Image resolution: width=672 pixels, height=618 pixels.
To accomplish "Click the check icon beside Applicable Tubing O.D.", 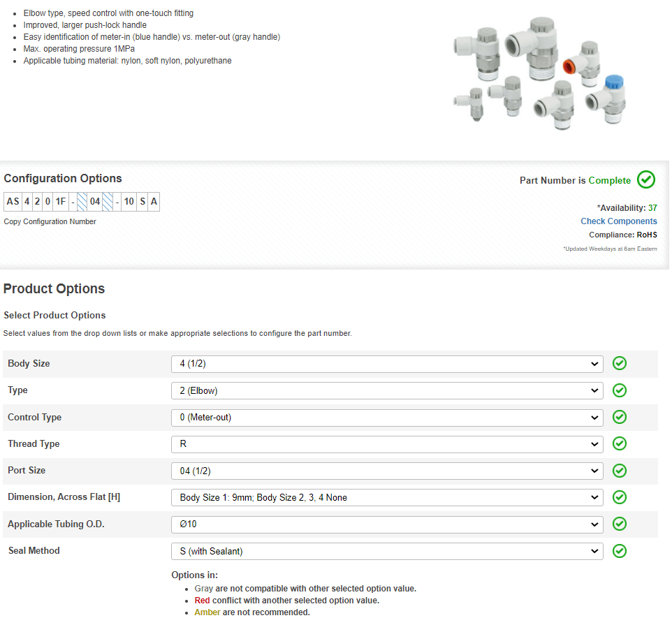I will coord(619,524).
